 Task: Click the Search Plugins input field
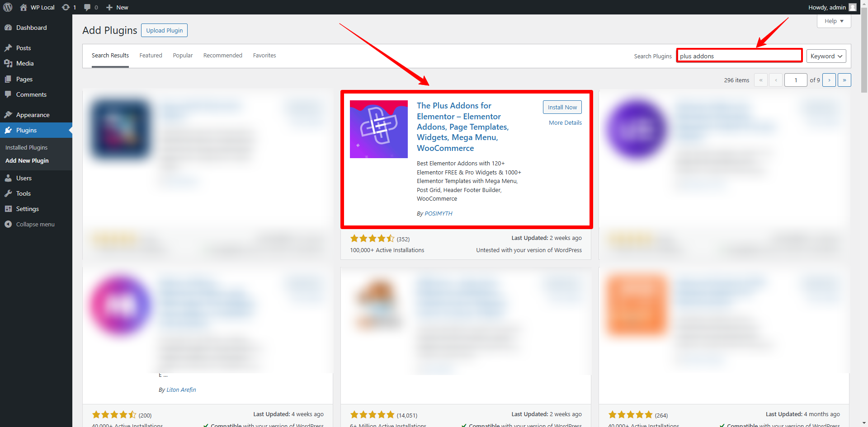(x=739, y=56)
